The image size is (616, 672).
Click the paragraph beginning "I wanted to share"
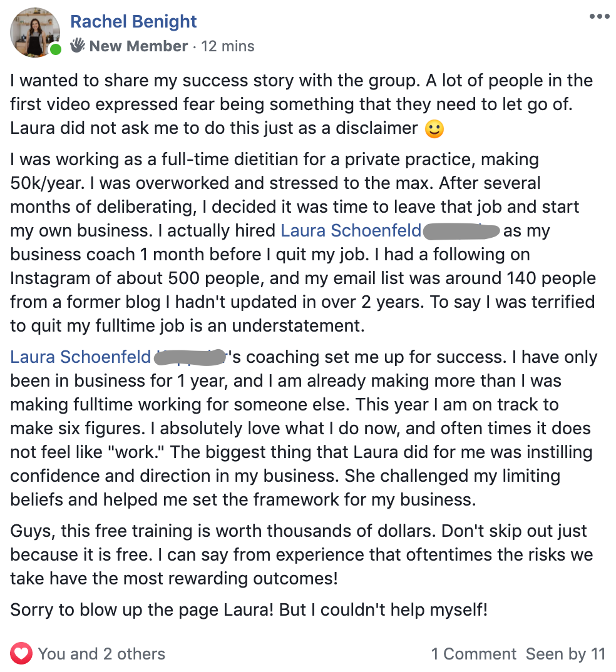tap(301, 104)
